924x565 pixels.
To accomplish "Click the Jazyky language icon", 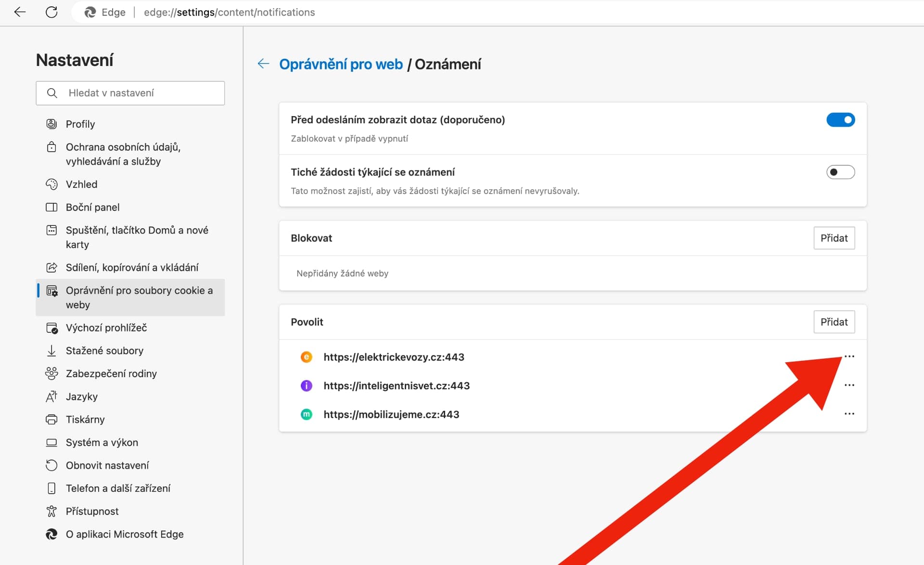I will coord(51,396).
